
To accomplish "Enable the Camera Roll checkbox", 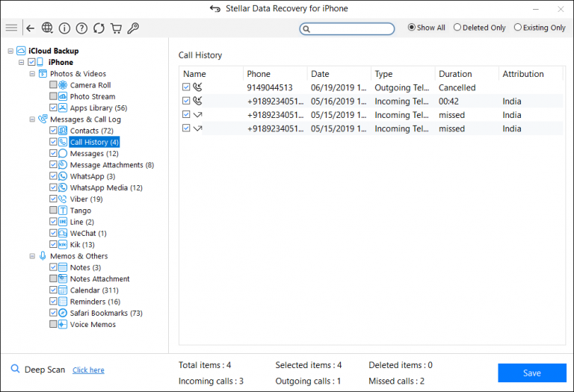I will 53,85.
